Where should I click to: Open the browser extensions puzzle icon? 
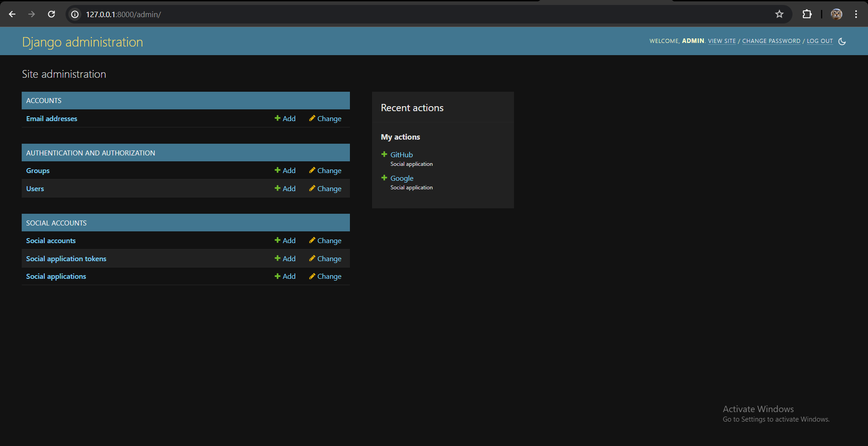[x=807, y=14]
